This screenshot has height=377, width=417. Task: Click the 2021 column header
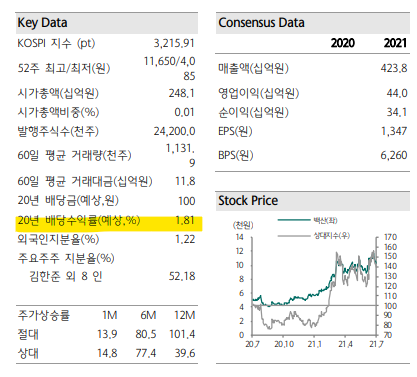click(x=395, y=43)
